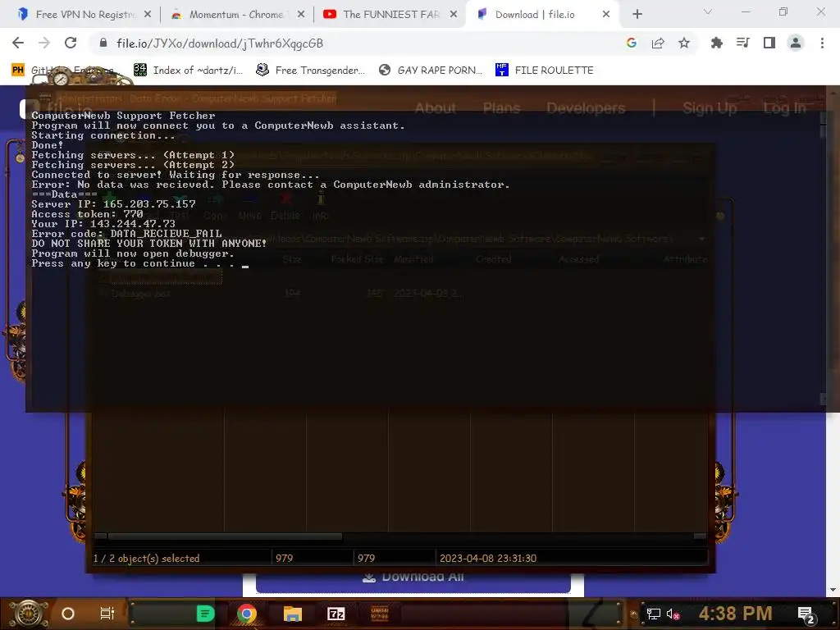Click the console scrollbar up arrow
Viewport: 840px width, 630px height.
click(824, 116)
